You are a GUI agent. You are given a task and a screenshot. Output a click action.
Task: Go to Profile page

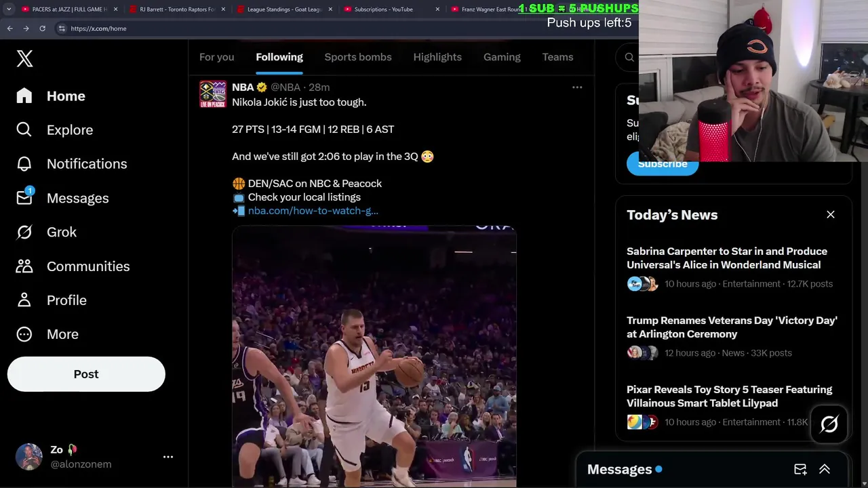[x=52, y=300]
